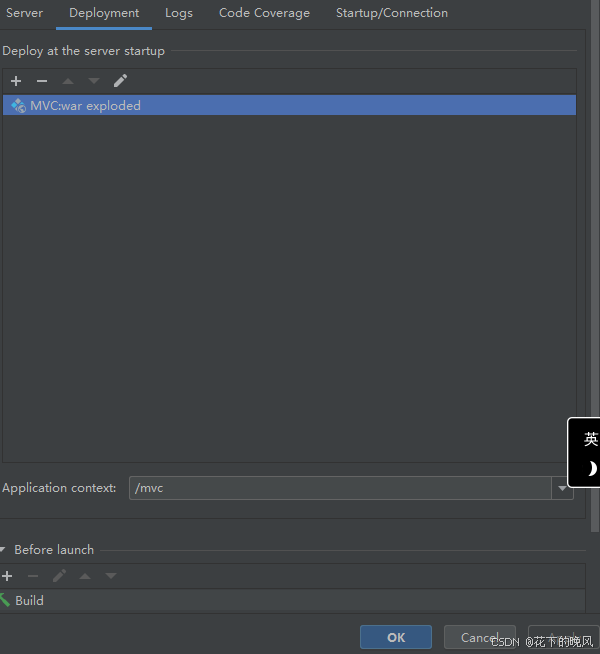The image size is (600, 654).
Task: Switch to the Deployment tab
Action: [104, 13]
